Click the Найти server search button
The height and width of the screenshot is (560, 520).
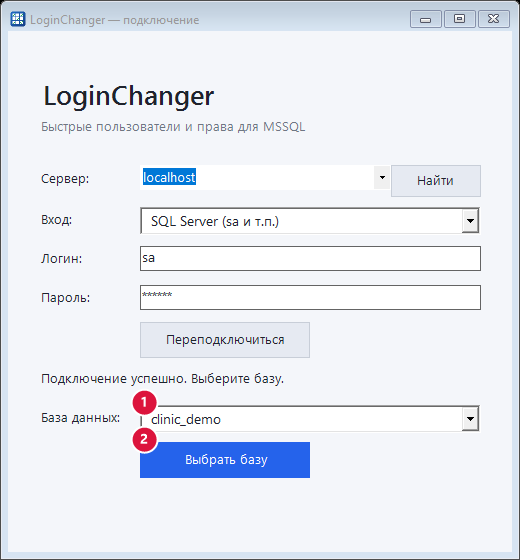coord(436,181)
